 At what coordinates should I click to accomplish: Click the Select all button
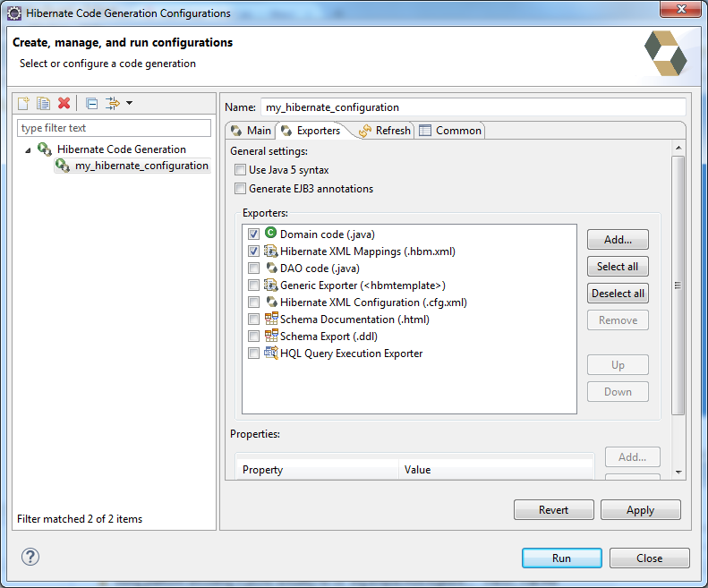pyautogui.click(x=618, y=267)
